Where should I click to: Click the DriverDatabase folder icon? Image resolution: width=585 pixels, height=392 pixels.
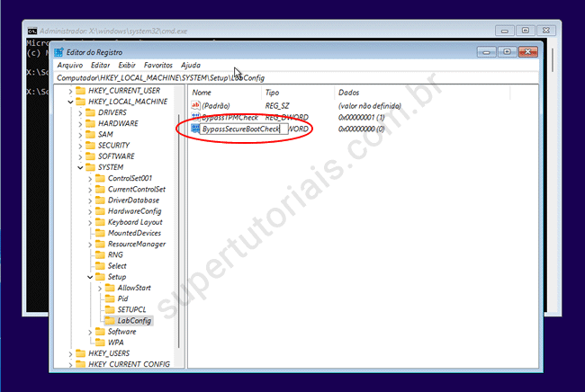[x=99, y=200]
